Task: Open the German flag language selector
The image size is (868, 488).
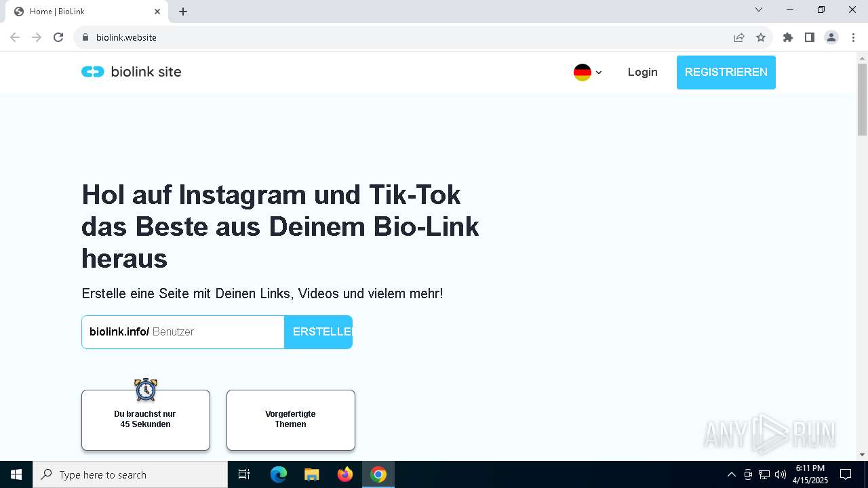Action: click(x=587, y=73)
